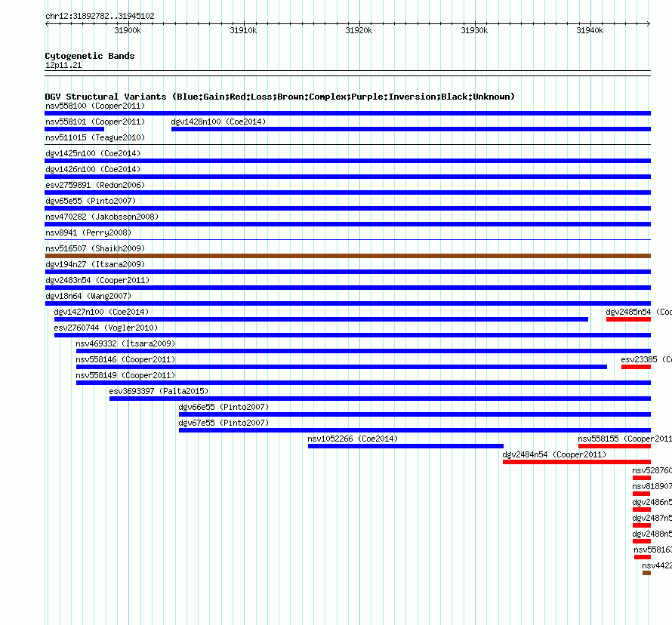Select the blue bar under nsv558146

point(341,367)
